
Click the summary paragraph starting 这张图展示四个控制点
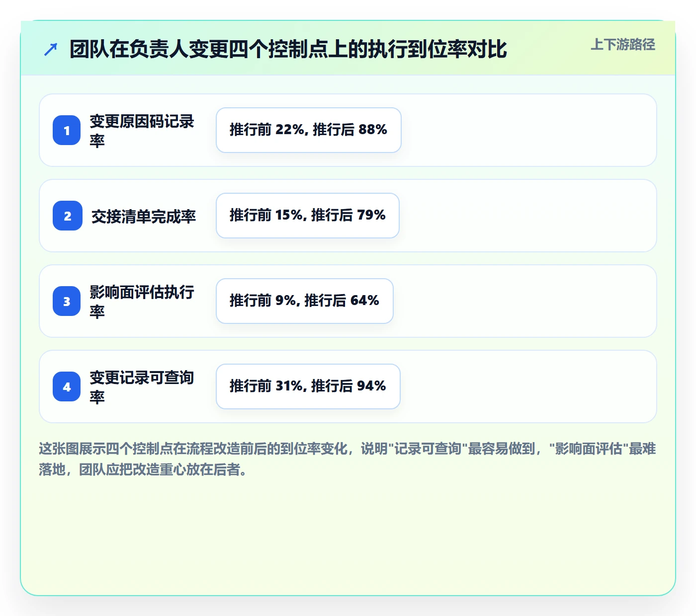(348, 459)
